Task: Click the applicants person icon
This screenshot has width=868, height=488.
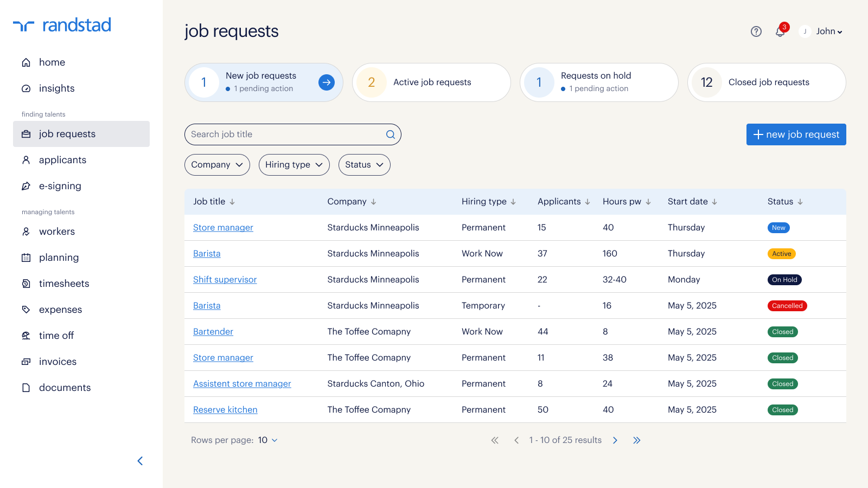Action: click(26, 160)
